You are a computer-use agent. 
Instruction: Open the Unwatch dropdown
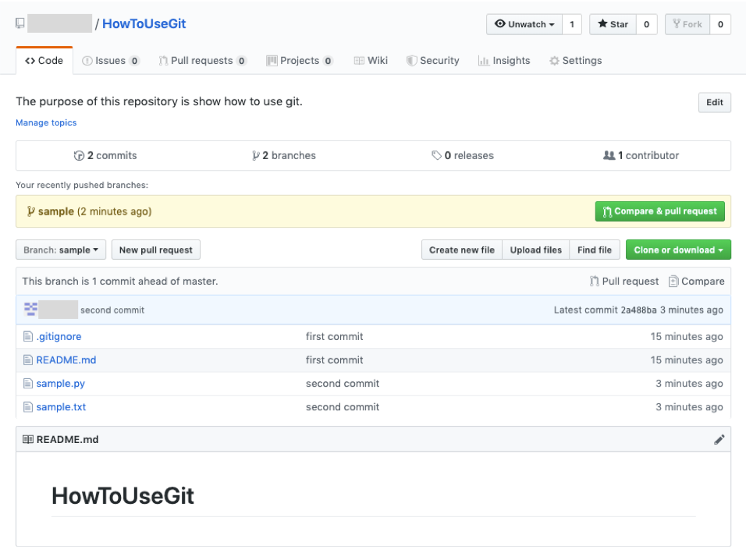(x=524, y=24)
